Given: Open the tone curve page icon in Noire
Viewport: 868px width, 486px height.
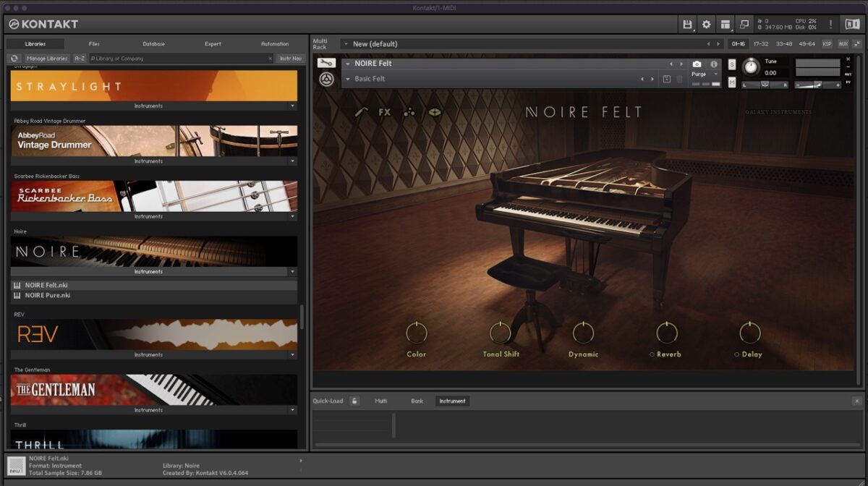Looking at the screenshot, I should point(362,112).
